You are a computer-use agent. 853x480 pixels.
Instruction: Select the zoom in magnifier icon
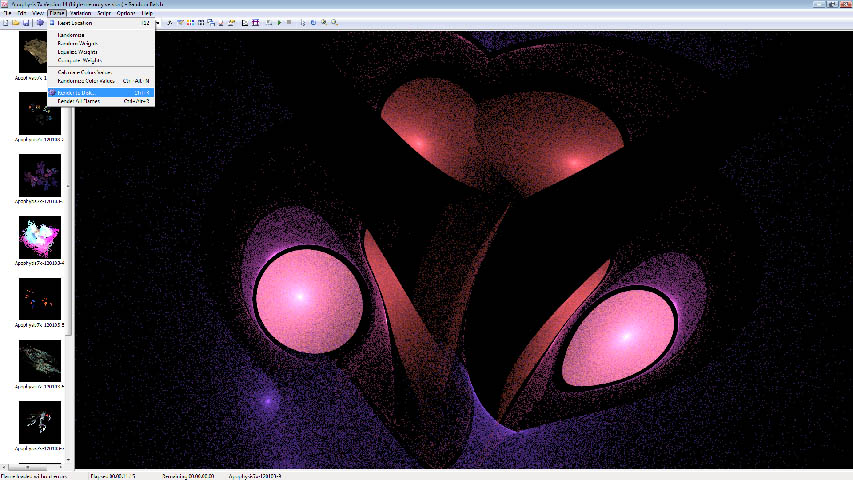point(324,23)
